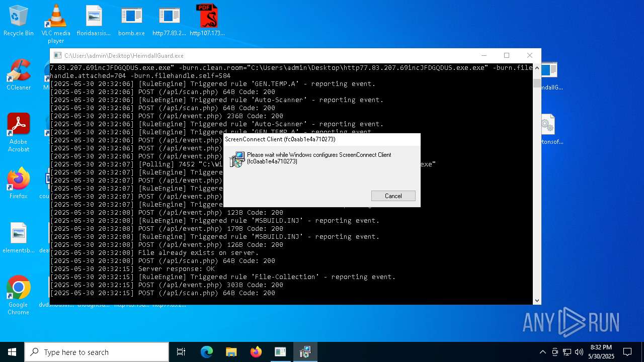Click the 'File-Collection' rule log line
This screenshot has width=644, height=362.
[x=223, y=277]
